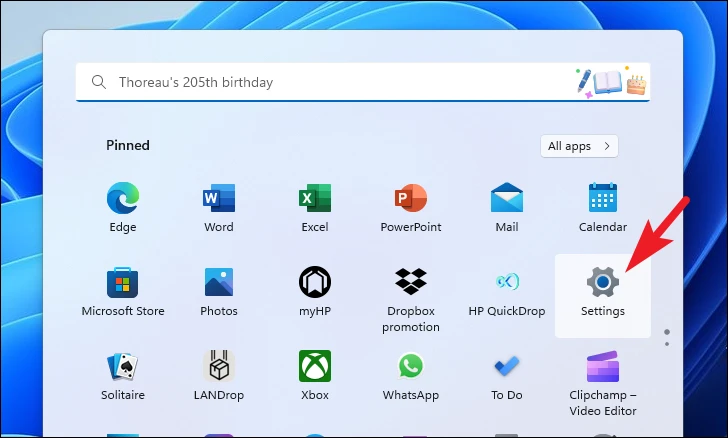Screen dimensions: 728x438
Task: Open the myHP app
Action: (x=315, y=292)
